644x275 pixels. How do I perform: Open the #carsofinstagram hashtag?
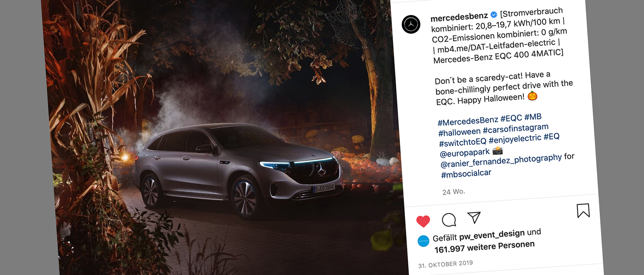click(516, 129)
